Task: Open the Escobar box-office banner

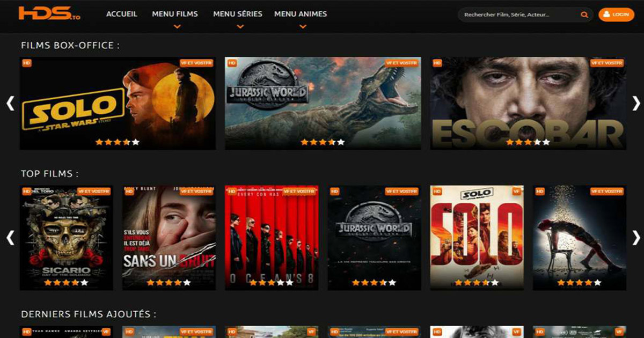Action: point(528,103)
